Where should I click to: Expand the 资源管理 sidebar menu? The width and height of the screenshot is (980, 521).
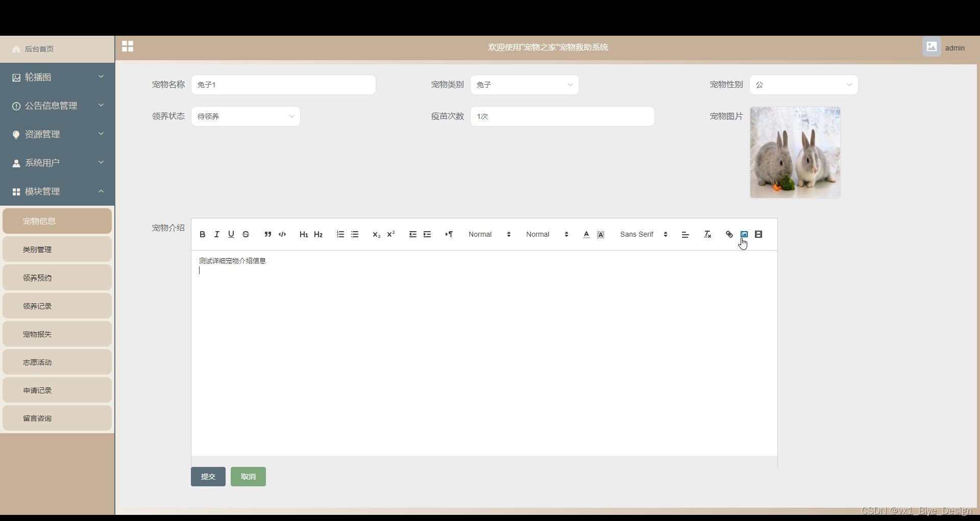click(x=57, y=134)
